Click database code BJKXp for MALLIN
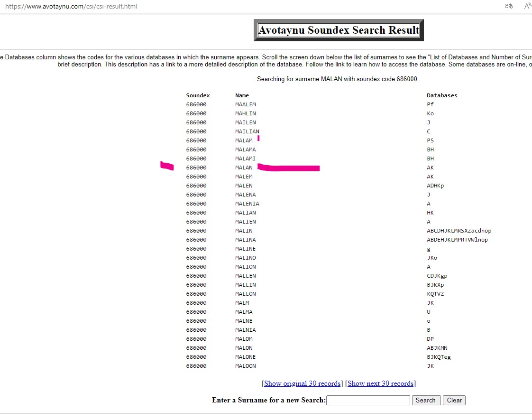Image resolution: width=532 pixels, height=420 pixels. coord(435,285)
